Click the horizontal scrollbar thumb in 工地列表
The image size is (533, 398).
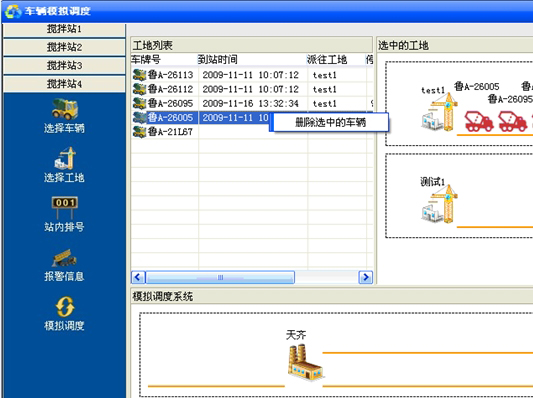pos(220,277)
